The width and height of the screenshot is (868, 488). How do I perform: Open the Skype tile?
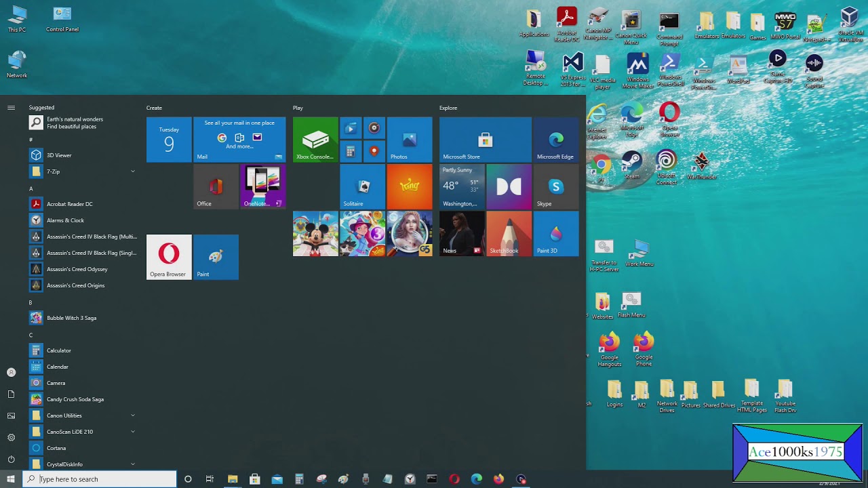[x=556, y=186]
